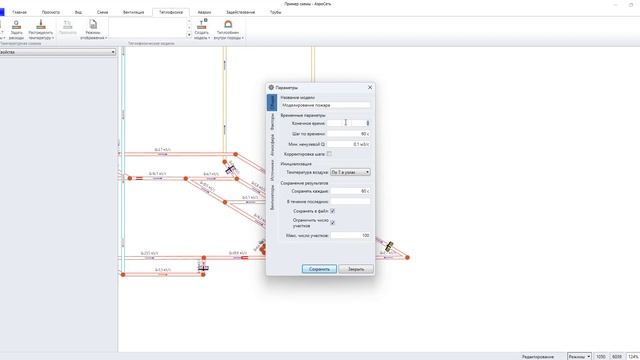
Task: Click the Макс. число участков field
Action: (350, 236)
